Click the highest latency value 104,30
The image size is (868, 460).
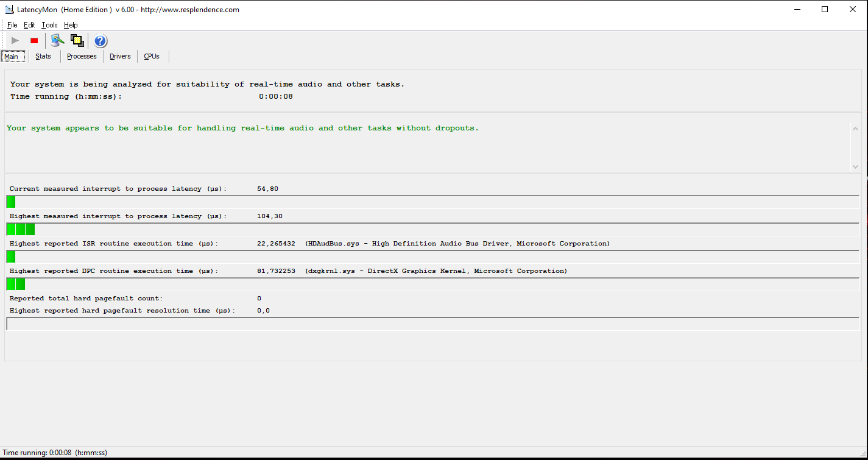point(270,216)
